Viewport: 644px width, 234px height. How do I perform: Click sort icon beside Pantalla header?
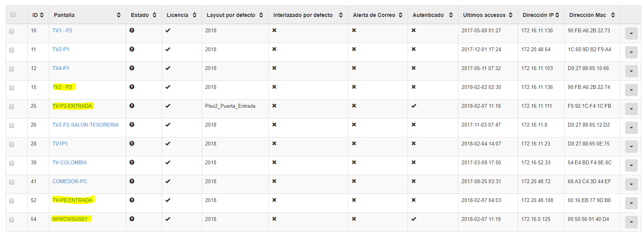coord(119,15)
